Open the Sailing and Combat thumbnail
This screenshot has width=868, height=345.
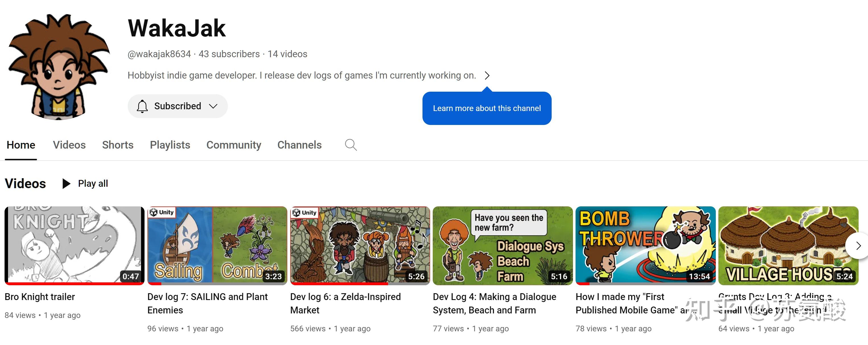point(217,245)
